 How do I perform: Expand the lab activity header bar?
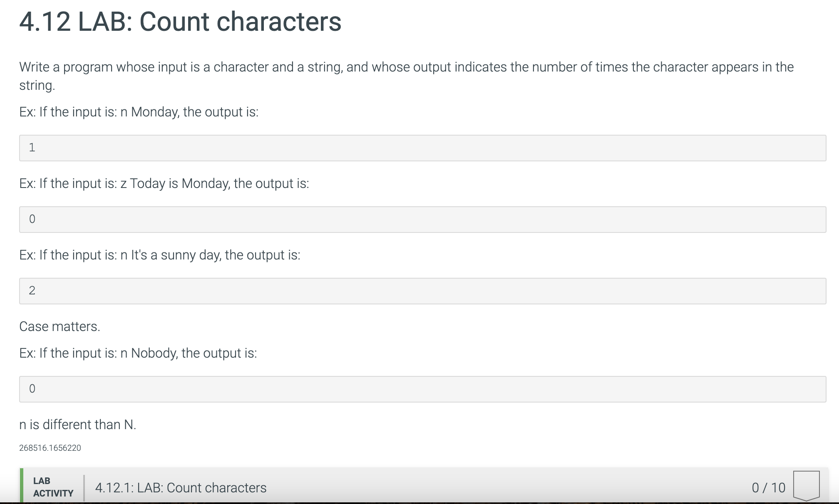click(x=424, y=485)
